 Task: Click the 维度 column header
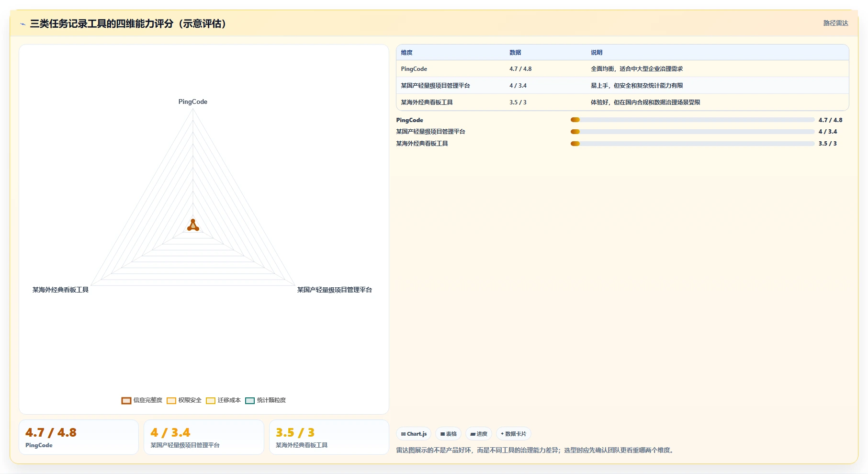point(406,53)
